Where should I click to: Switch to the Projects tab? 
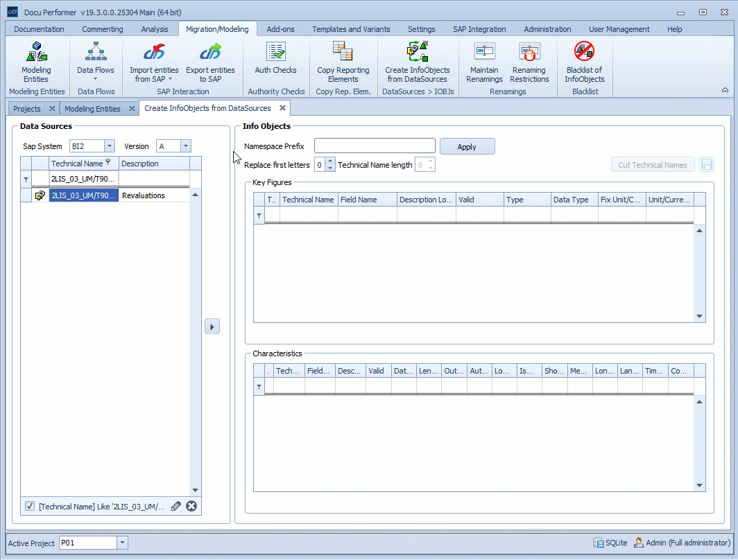pyautogui.click(x=28, y=108)
